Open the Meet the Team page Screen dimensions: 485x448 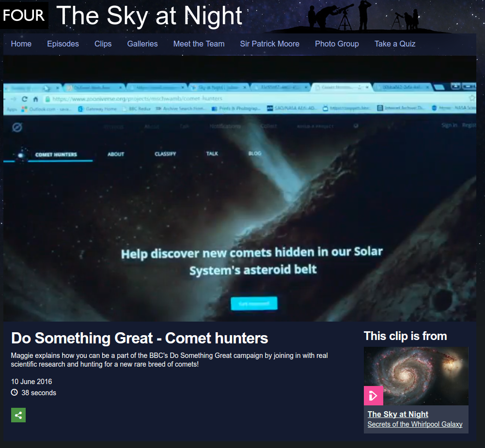coord(199,44)
